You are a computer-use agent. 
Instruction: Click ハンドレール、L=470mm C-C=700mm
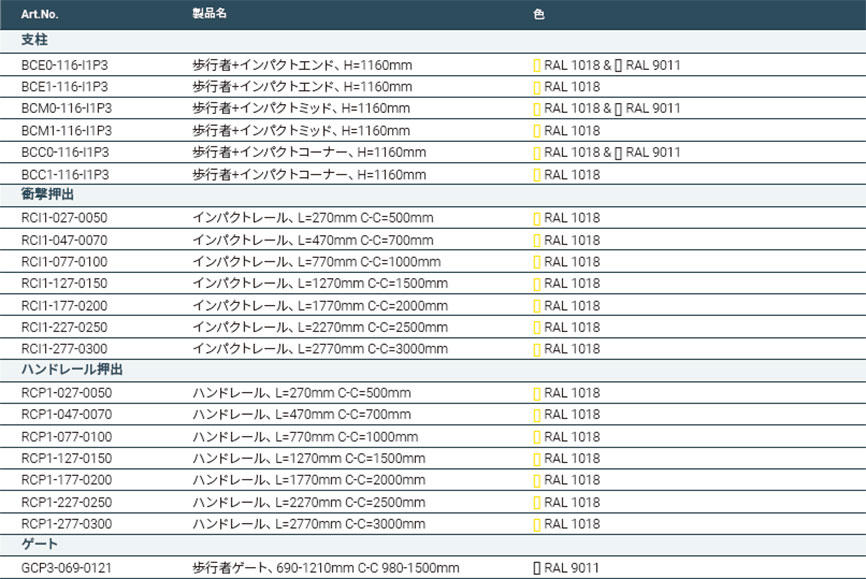point(302,414)
